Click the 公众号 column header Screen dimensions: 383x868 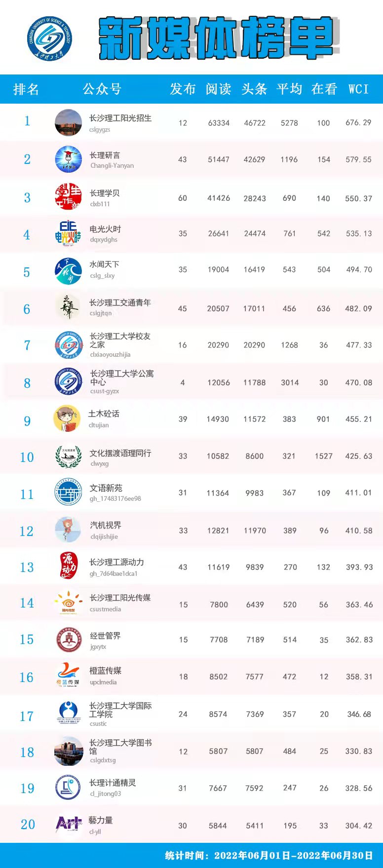102,89
